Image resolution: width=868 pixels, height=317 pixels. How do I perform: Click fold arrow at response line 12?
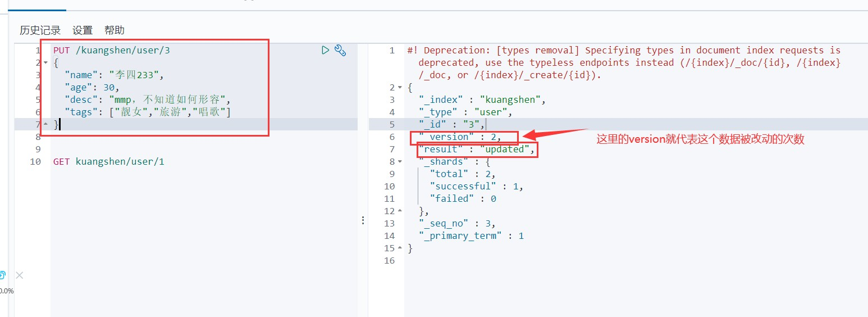point(400,211)
